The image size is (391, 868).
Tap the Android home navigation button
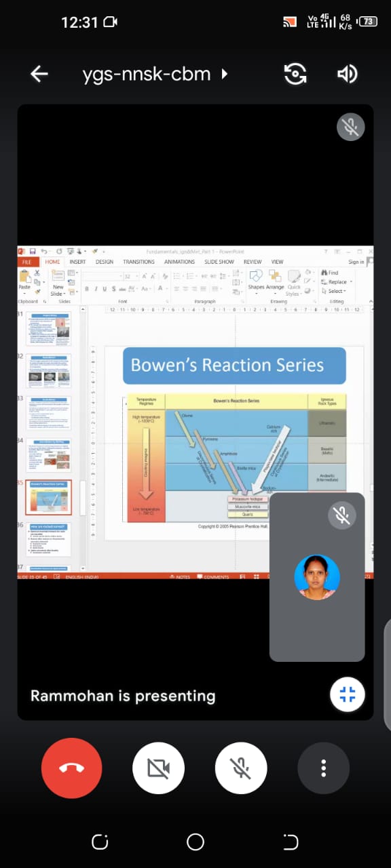(x=195, y=842)
